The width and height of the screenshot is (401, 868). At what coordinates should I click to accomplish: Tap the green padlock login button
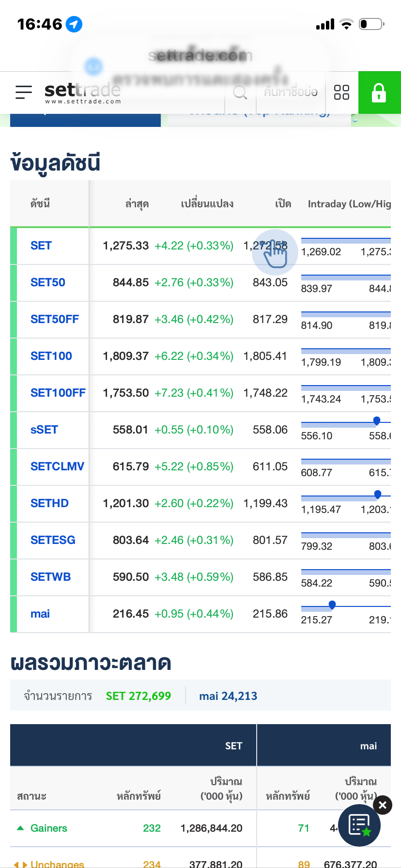(379, 93)
